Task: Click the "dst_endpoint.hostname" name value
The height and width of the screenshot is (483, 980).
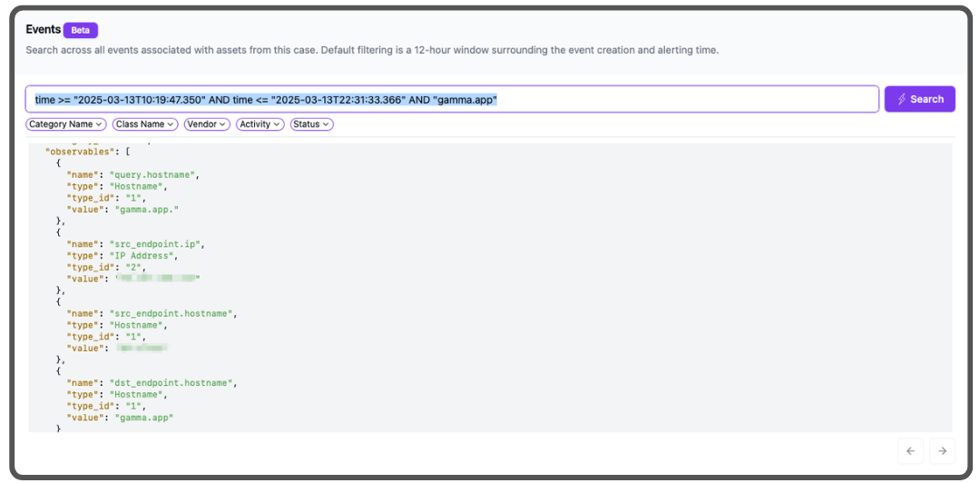Action: click(172, 383)
